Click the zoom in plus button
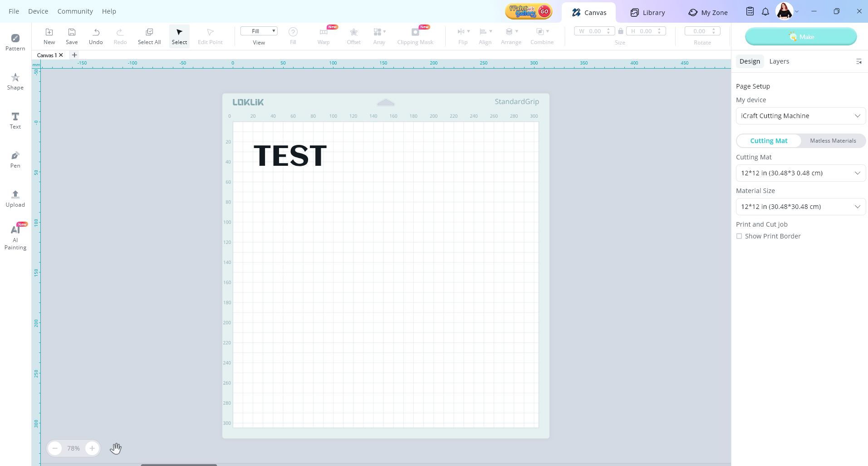 [x=92, y=448]
